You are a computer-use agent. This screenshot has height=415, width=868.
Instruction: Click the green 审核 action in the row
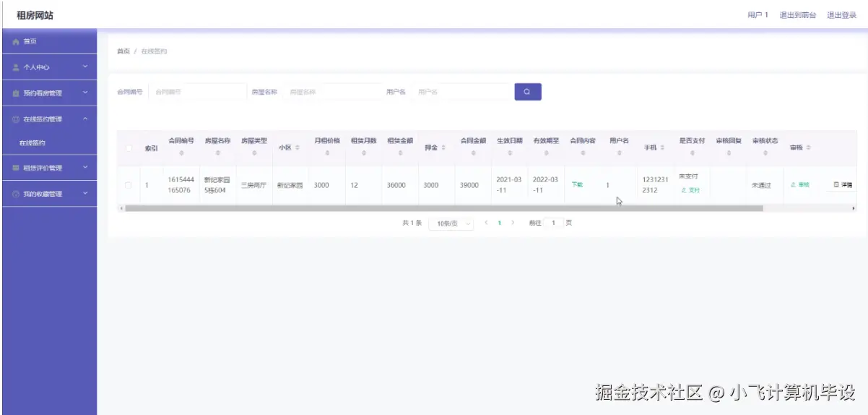pos(800,185)
